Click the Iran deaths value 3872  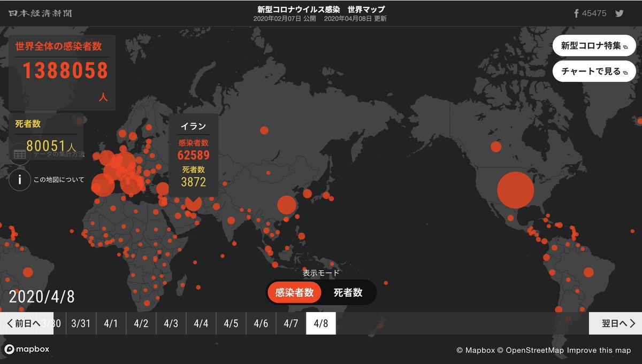tap(193, 182)
